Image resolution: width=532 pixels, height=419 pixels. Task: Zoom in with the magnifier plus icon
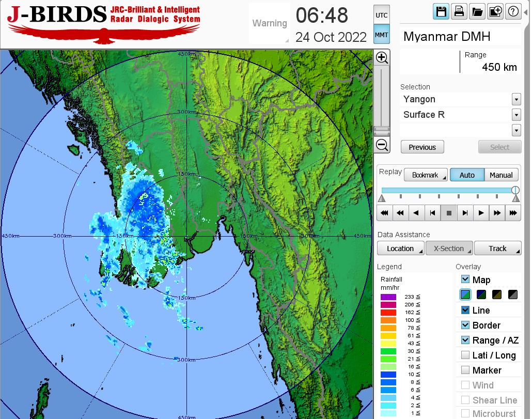382,57
